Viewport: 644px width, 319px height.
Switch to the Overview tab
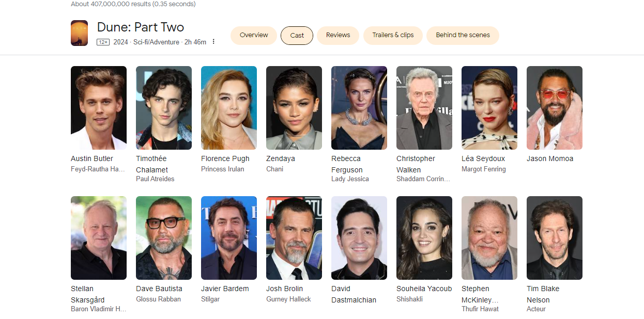coord(254,35)
